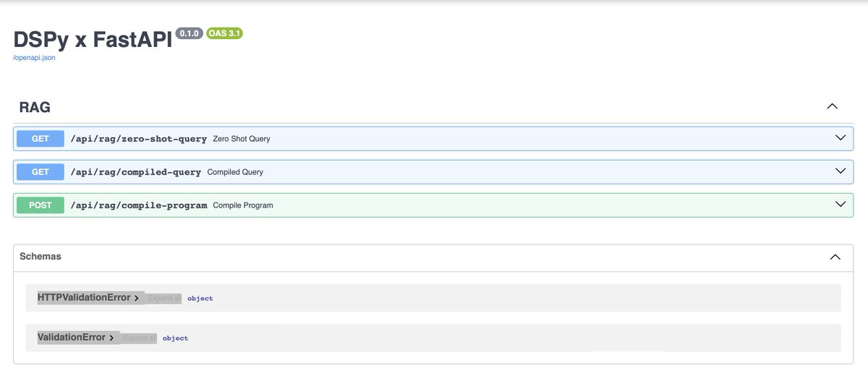
Task: Open /api/rag/compile-program path
Action: click(139, 205)
